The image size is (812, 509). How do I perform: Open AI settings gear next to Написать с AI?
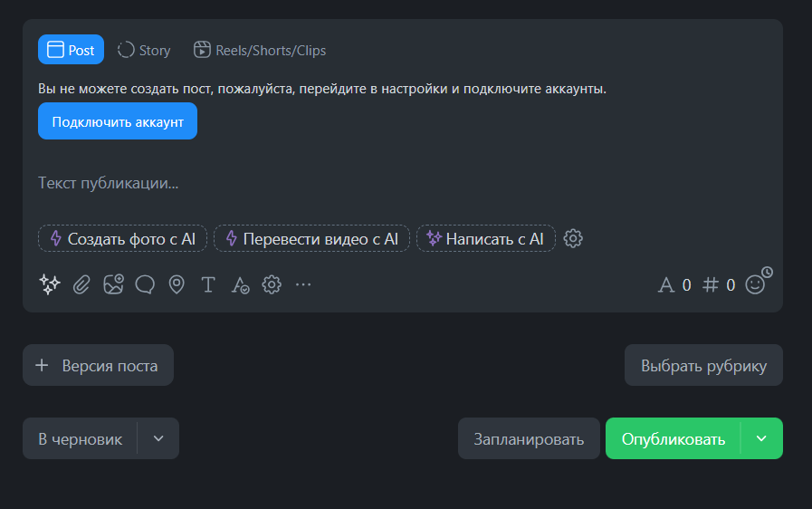click(573, 238)
